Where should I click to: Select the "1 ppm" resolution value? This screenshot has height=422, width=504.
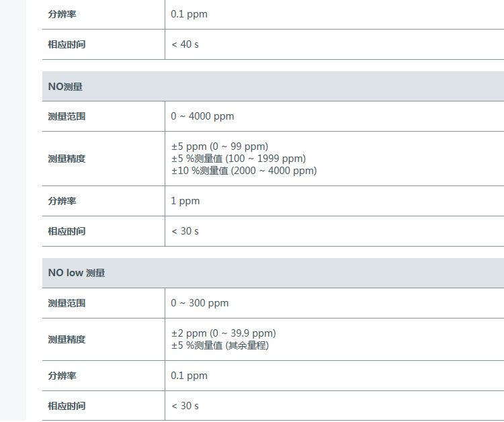(x=185, y=201)
